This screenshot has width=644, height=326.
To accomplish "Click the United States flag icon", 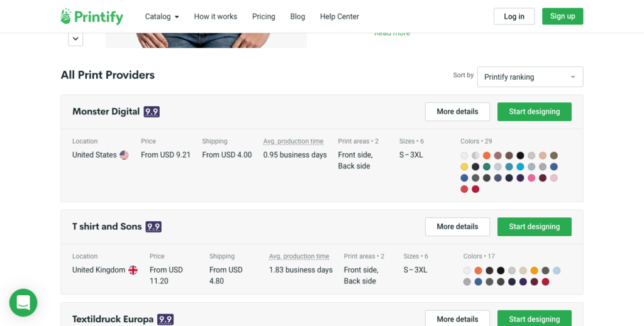I will pyautogui.click(x=125, y=155).
